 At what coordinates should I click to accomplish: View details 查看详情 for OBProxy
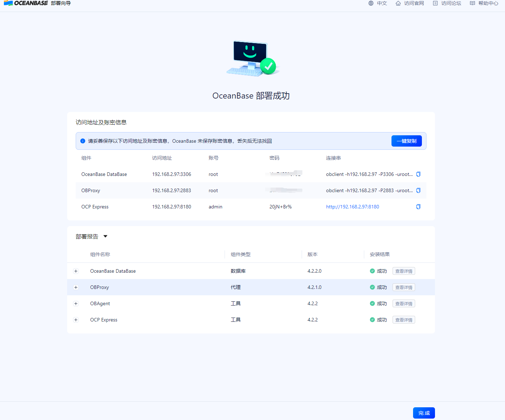click(x=404, y=287)
